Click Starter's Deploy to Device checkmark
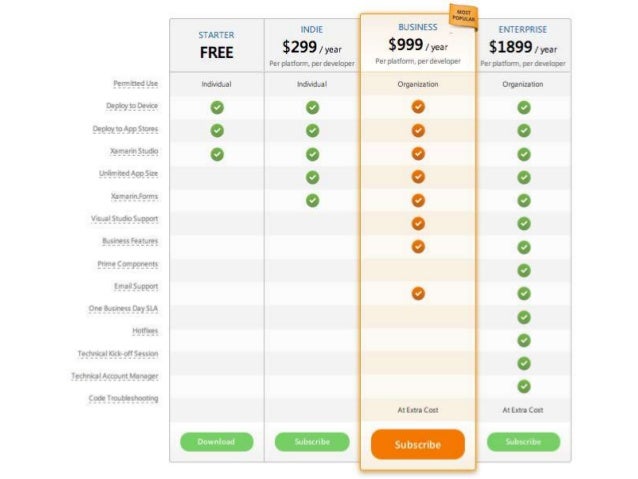The image size is (638, 479). coord(217,107)
